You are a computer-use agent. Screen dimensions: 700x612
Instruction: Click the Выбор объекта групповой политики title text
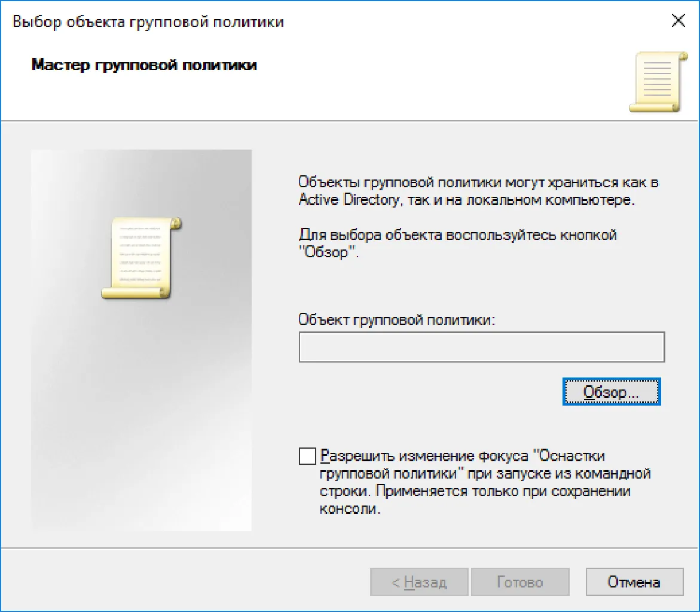point(148,22)
